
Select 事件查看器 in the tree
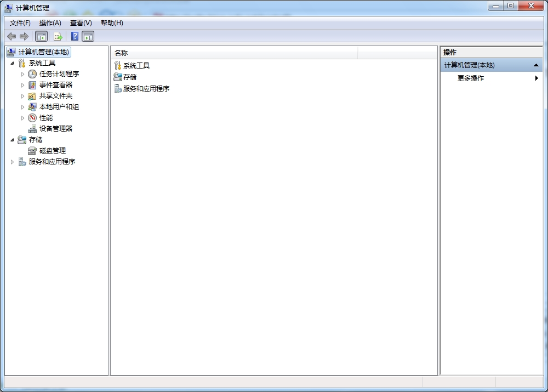55,85
